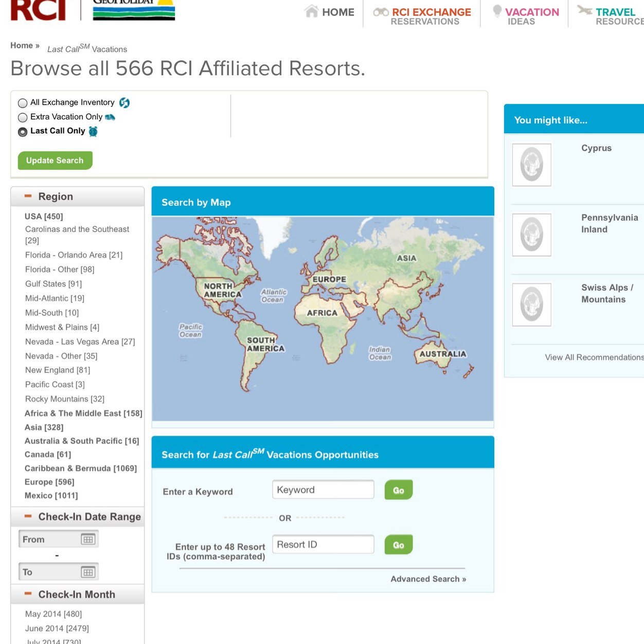Click the Swiss Alps globe thumbnail
The width and height of the screenshot is (644, 644).
click(x=532, y=305)
